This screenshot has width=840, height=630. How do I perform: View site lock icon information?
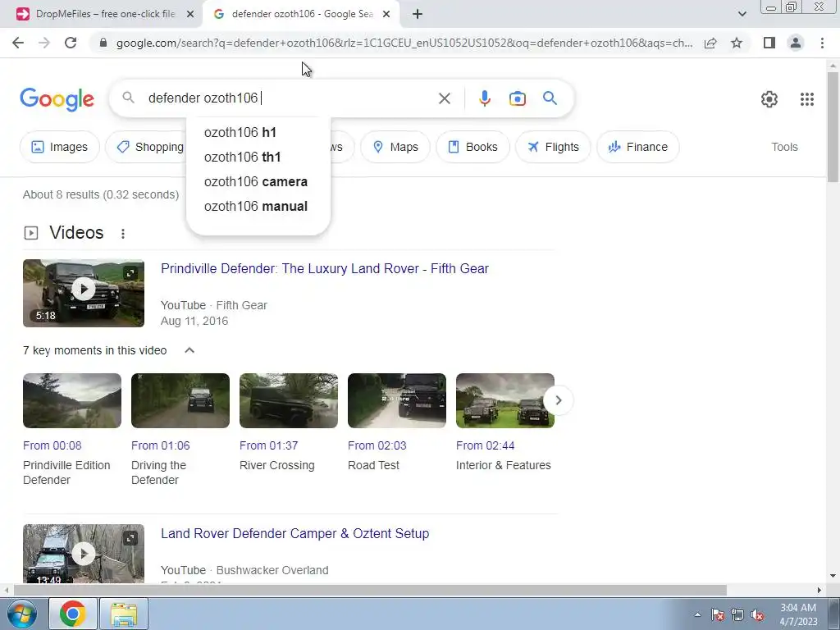coord(103,43)
